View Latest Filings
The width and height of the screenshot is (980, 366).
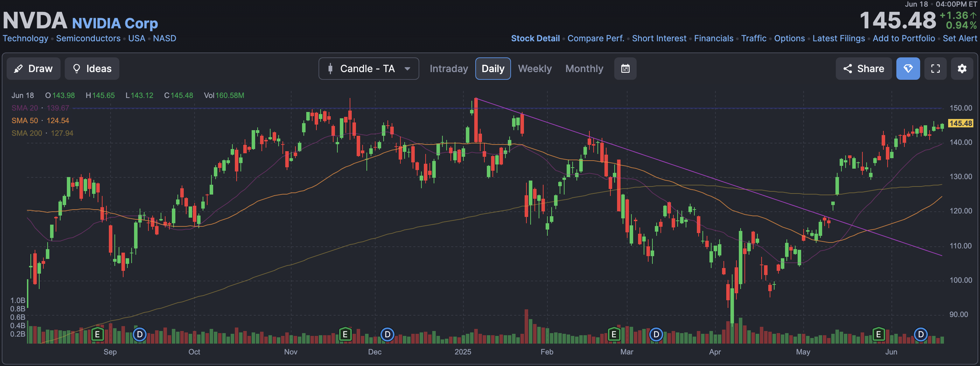point(839,38)
